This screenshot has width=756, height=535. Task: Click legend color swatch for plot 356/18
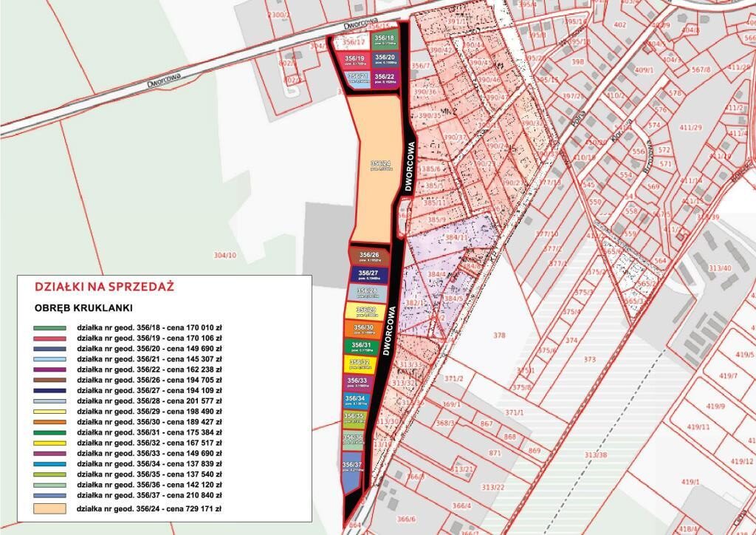(x=49, y=326)
